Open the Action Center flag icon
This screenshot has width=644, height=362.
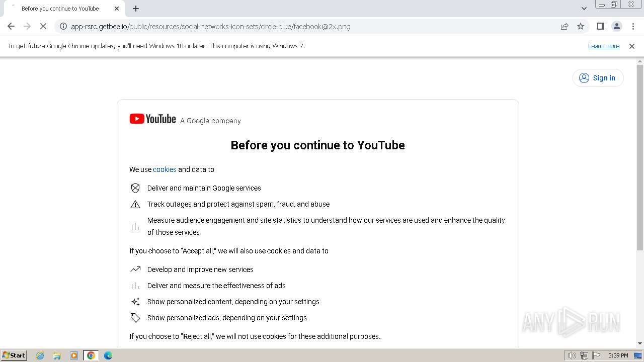(596, 355)
